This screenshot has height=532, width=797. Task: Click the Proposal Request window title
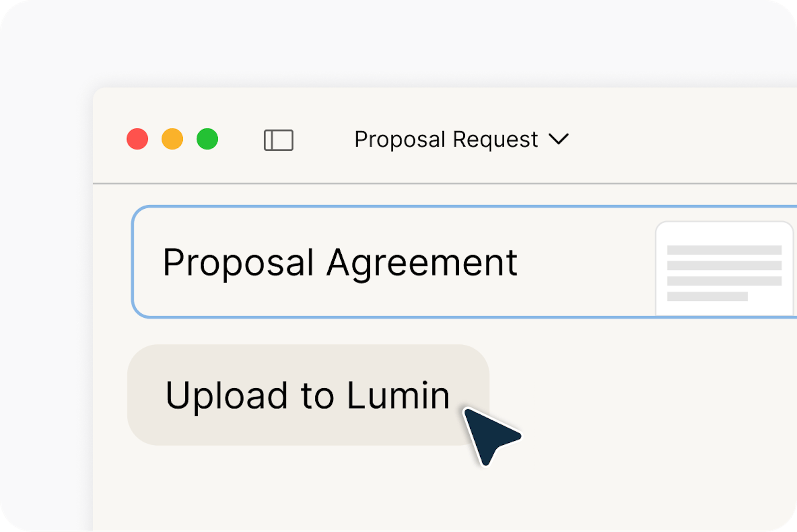point(446,139)
